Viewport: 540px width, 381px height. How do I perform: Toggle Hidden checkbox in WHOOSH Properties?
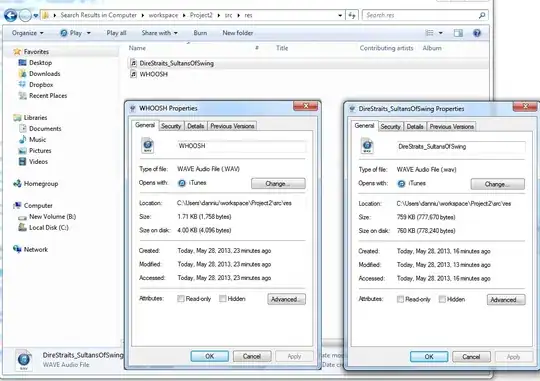223,299
